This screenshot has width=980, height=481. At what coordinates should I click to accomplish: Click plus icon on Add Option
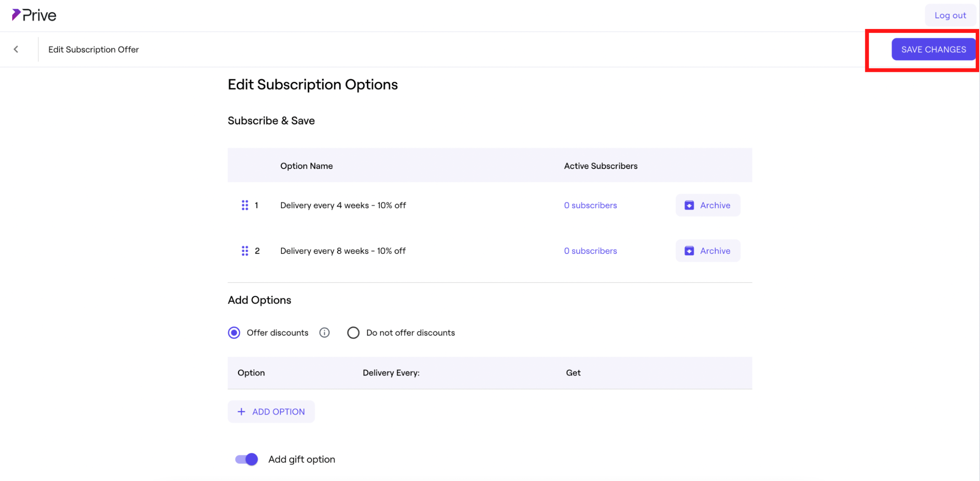(241, 412)
